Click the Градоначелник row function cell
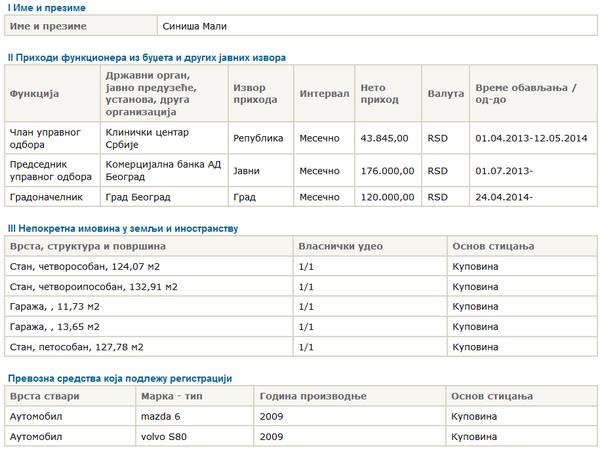The height and width of the screenshot is (459, 600). point(52,197)
